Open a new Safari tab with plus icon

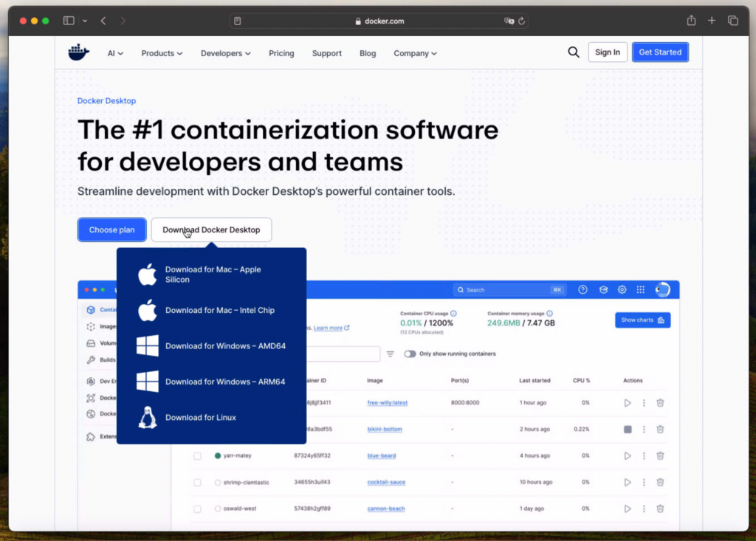click(712, 21)
